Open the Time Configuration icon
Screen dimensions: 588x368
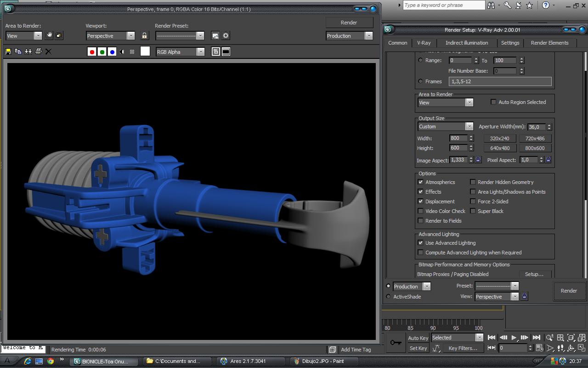pyautogui.click(x=539, y=348)
